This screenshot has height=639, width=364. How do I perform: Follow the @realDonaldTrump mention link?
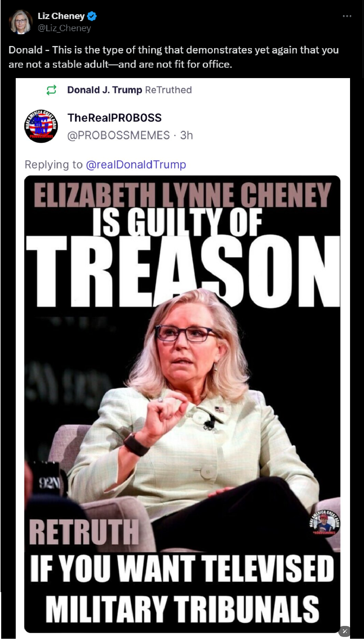coord(136,165)
